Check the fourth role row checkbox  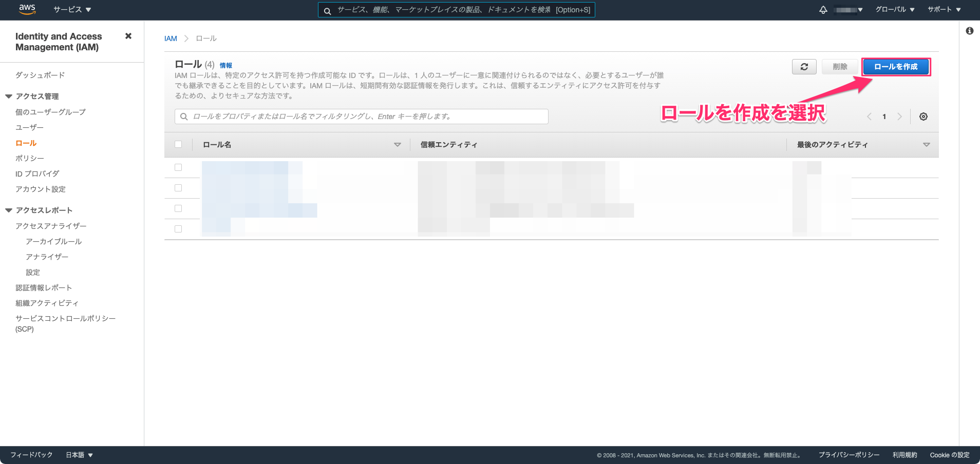click(178, 229)
